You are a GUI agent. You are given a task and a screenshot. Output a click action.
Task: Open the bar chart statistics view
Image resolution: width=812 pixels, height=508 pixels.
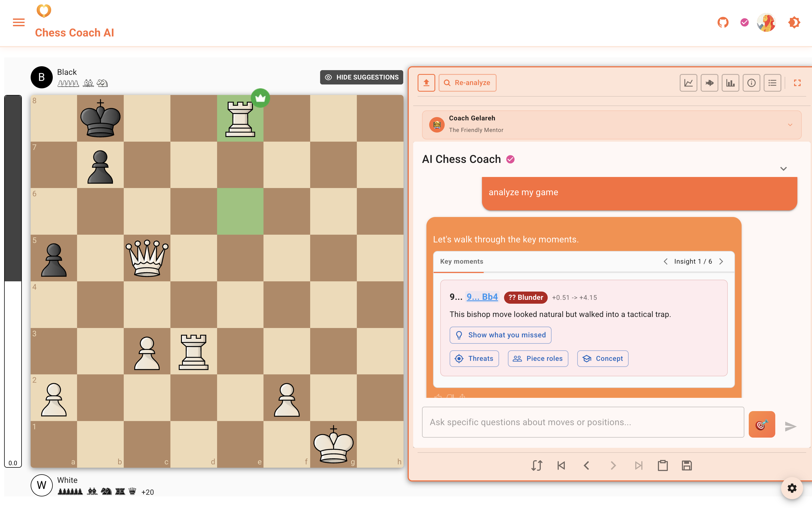point(730,83)
